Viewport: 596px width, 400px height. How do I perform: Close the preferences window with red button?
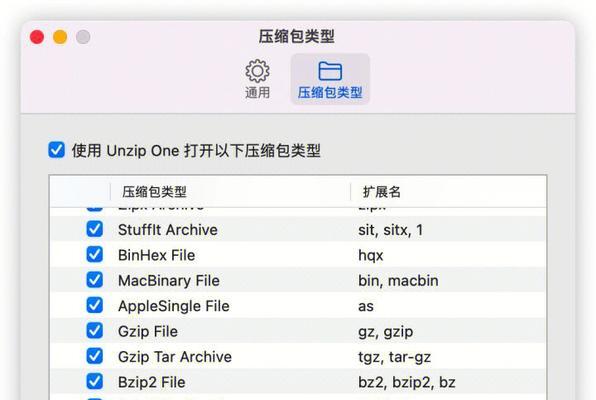(37, 37)
